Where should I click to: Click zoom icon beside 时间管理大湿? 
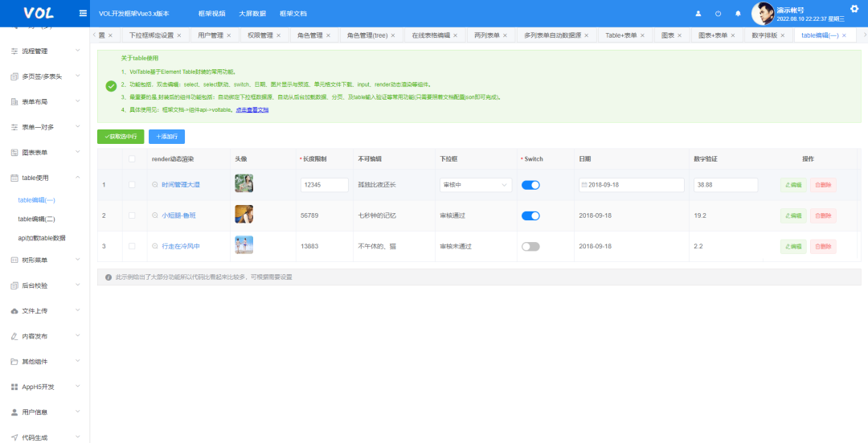click(155, 184)
